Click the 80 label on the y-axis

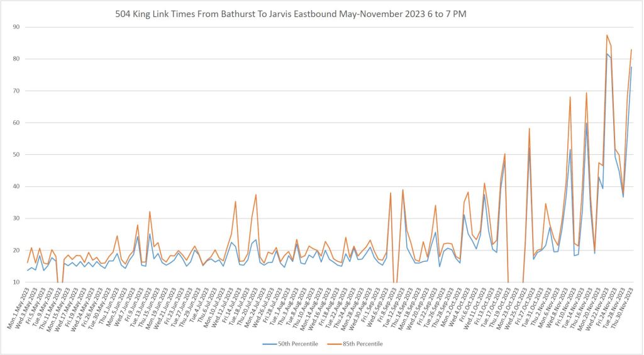coord(15,59)
